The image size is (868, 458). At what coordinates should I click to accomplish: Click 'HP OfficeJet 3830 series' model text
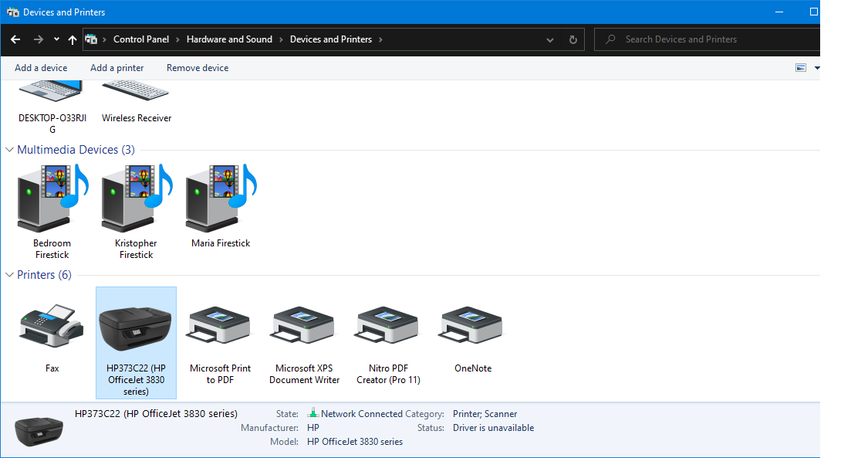[355, 441]
